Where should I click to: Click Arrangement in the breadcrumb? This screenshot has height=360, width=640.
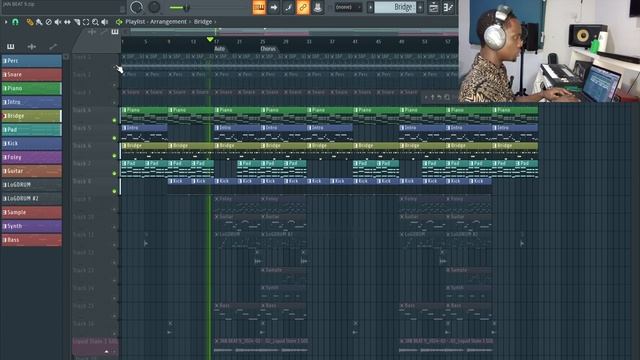(168, 22)
